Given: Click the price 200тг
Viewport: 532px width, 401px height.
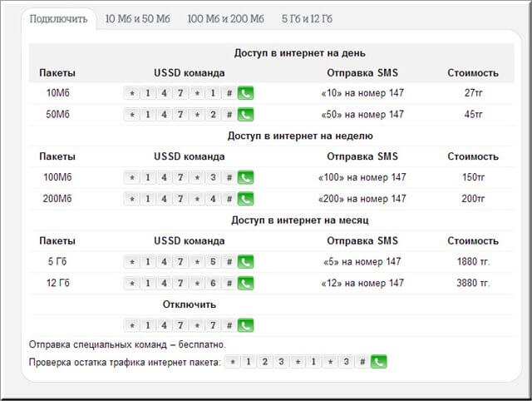Looking at the screenshot, I should [x=473, y=198].
